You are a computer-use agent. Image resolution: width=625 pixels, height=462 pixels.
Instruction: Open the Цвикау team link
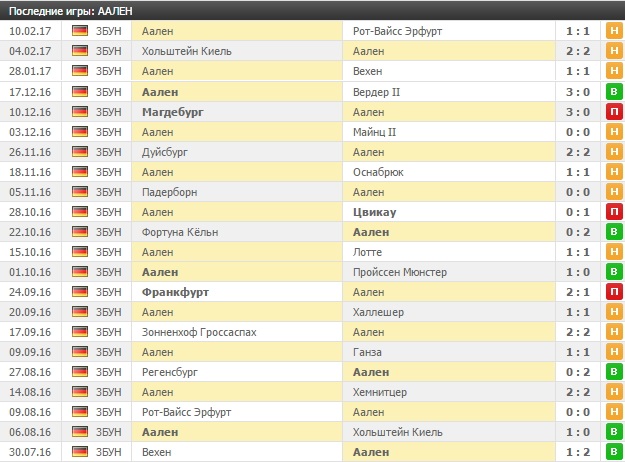tap(374, 212)
